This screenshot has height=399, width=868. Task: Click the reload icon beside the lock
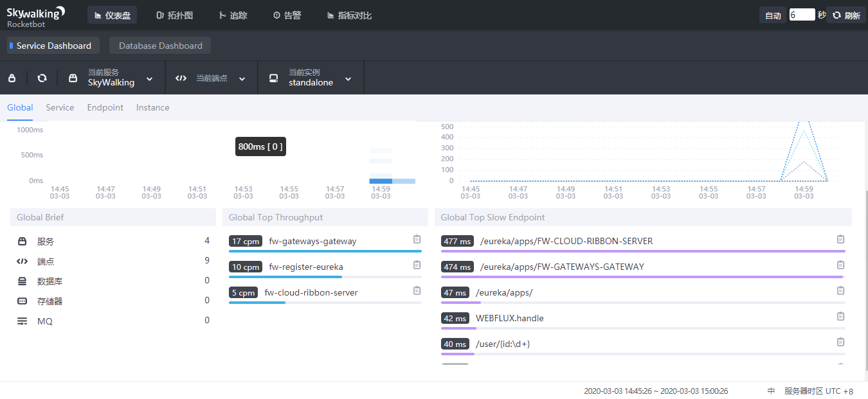42,78
